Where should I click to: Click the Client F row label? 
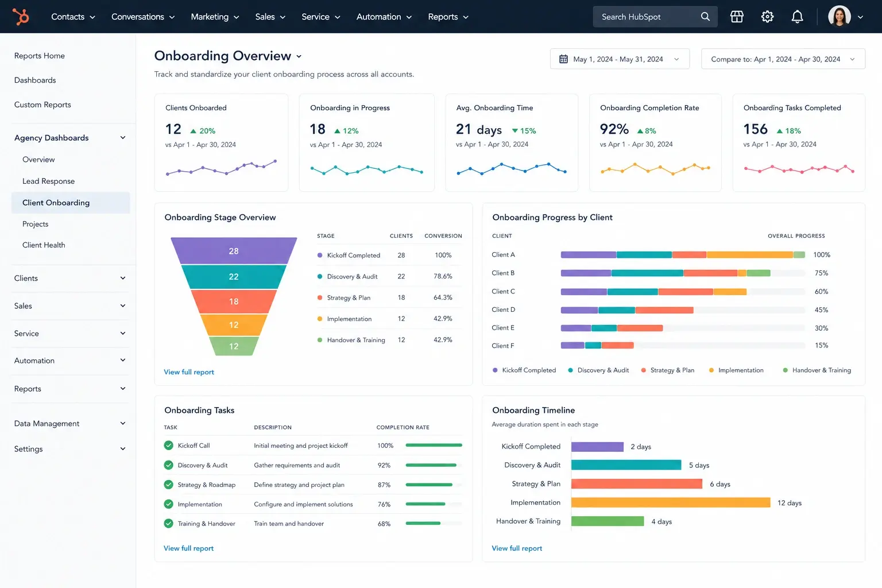point(503,346)
